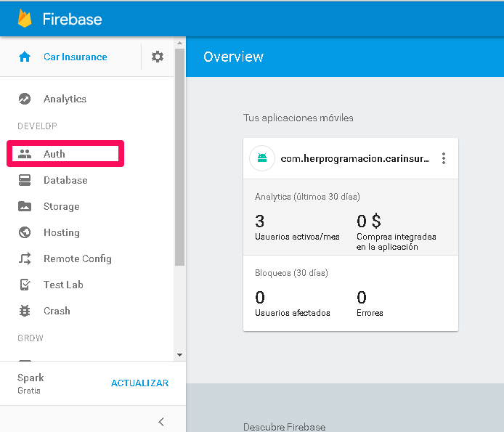Collapse the sidebar with the chevron
Viewport: 504px width, 432px height.
point(161,422)
